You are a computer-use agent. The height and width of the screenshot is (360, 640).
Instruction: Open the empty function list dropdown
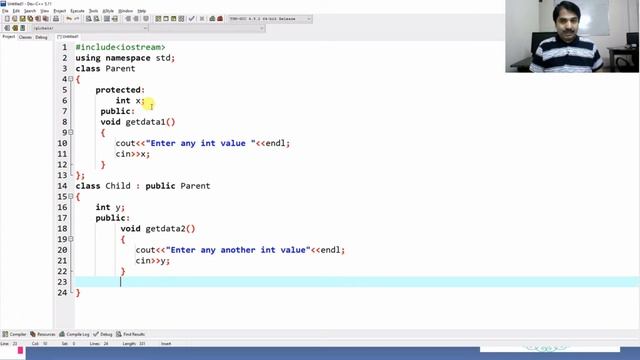point(207,28)
